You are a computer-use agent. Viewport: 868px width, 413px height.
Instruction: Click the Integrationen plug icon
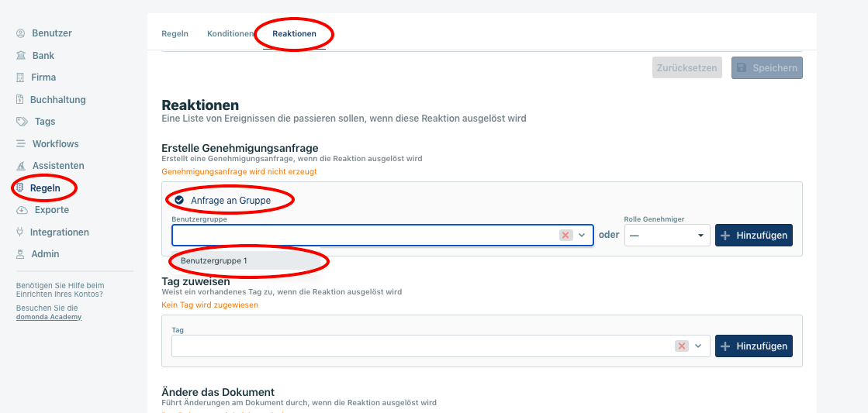click(x=21, y=232)
